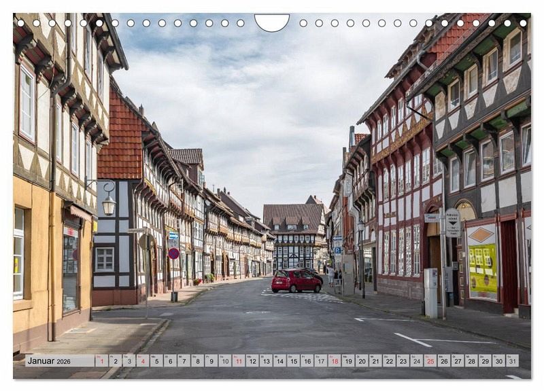Viewport: 544px width, 392px height.
Task: Select day 22 in the calendar strip
Action: 389,361
